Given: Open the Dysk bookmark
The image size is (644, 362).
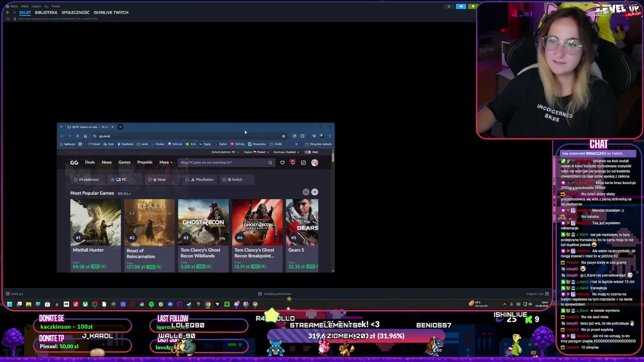Looking at the screenshot, I should pos(108,144).
